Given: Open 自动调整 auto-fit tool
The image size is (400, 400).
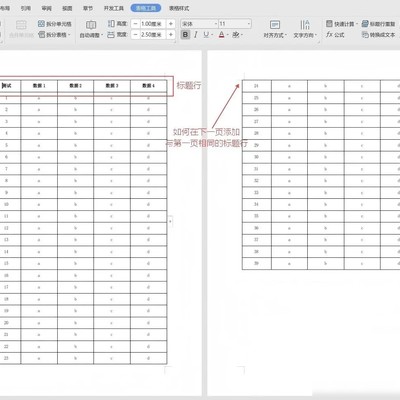Looking at the screenshot, I should point(91,29).
